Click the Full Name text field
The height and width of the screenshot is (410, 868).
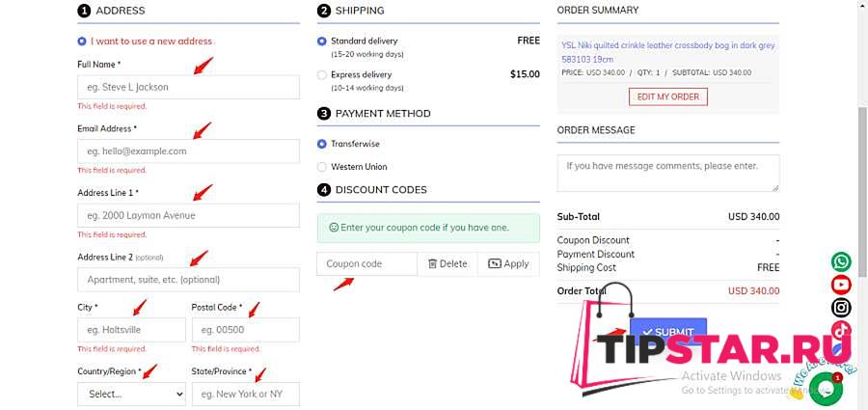188,87
